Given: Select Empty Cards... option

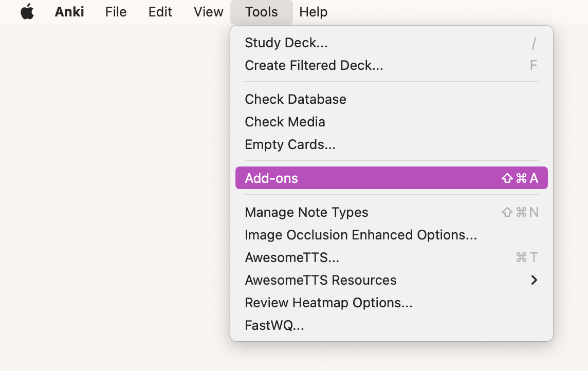Looking at the screenshot, I should click(x=392, y=144).
